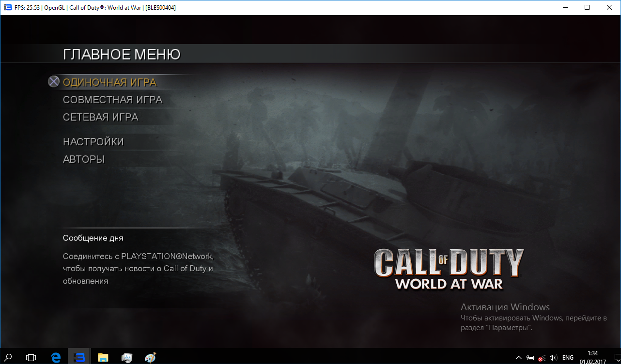621x364 pixels.
Task: Open the volume speaker control in tray
Action: point(553,358)
